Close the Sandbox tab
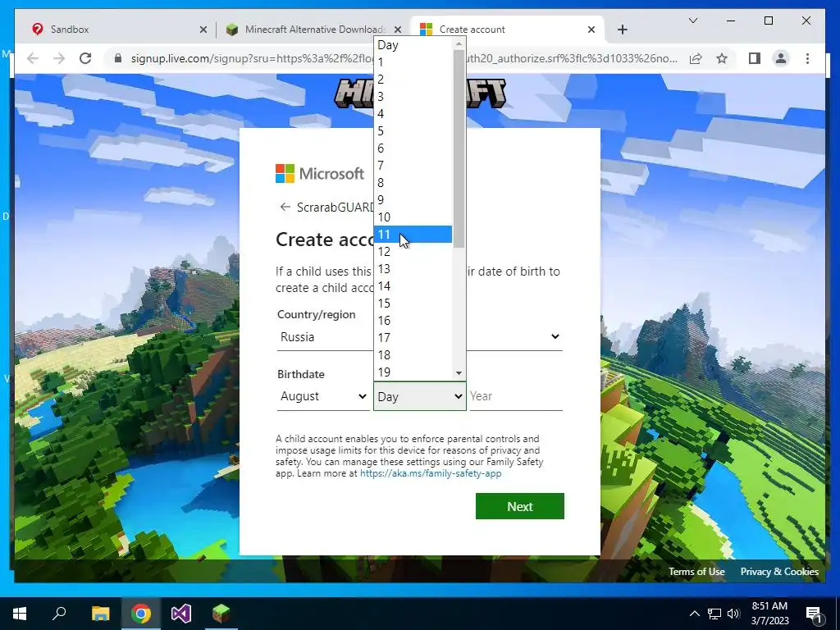 coord(203,30)
